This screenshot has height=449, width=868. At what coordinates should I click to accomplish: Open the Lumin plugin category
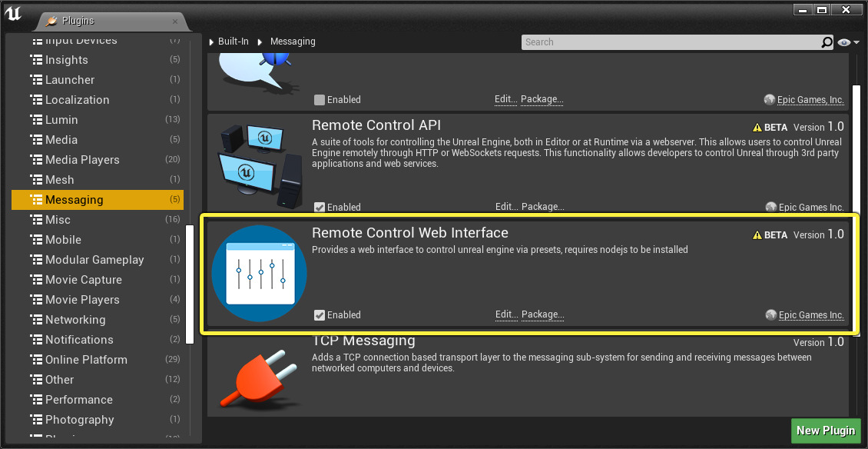pyautogui.click(x=98, y=120)
